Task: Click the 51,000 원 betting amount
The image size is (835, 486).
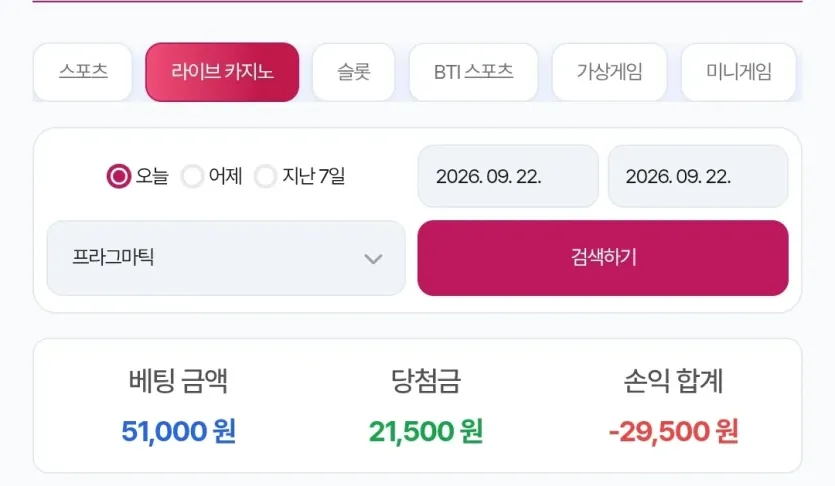Action: click(x=178, y=431)
